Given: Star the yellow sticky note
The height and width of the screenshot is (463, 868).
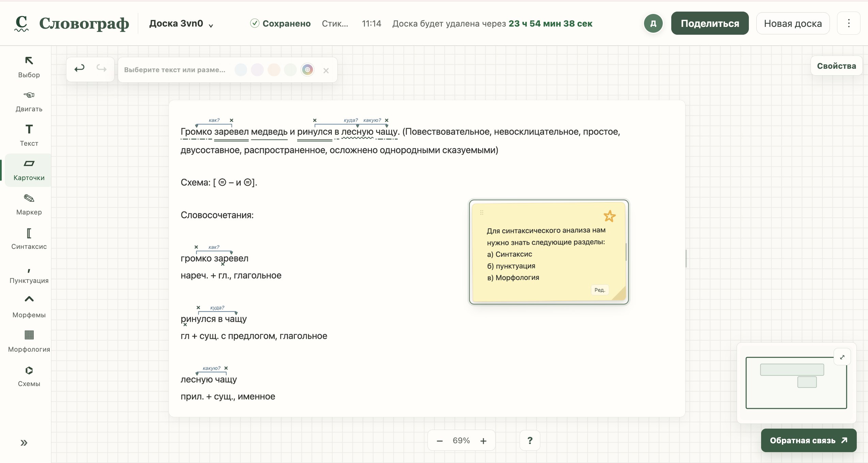Looking at the screenshot, I should [x=610, y=216].
